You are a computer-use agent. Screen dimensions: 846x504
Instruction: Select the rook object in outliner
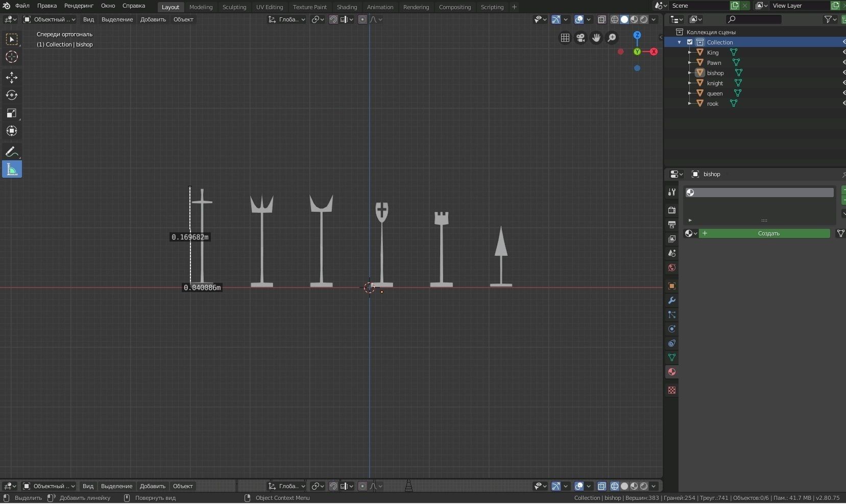[712, 104]
